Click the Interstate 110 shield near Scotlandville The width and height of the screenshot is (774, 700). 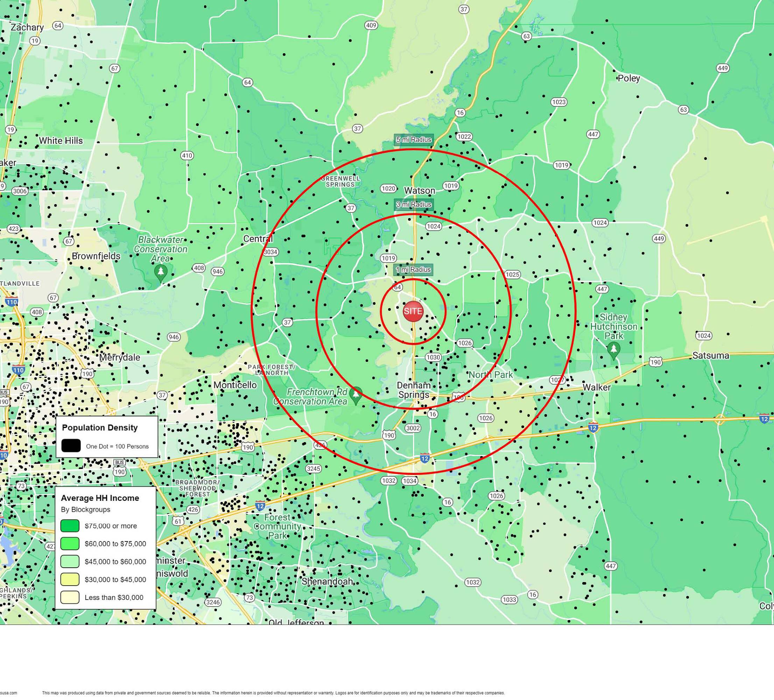pos(12,302)
